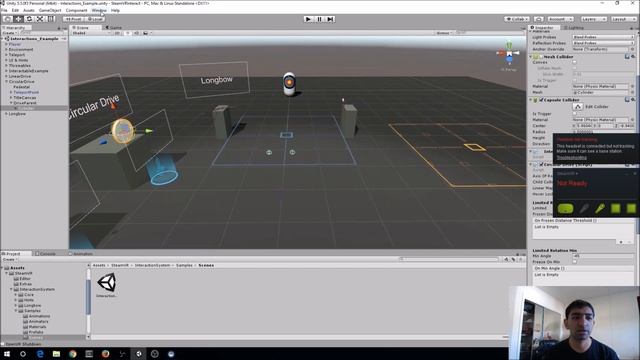Select the Rotate tool in toolbar
Image resolution: width=640 pixels, height=360 pixels.
tap(29, 19)
